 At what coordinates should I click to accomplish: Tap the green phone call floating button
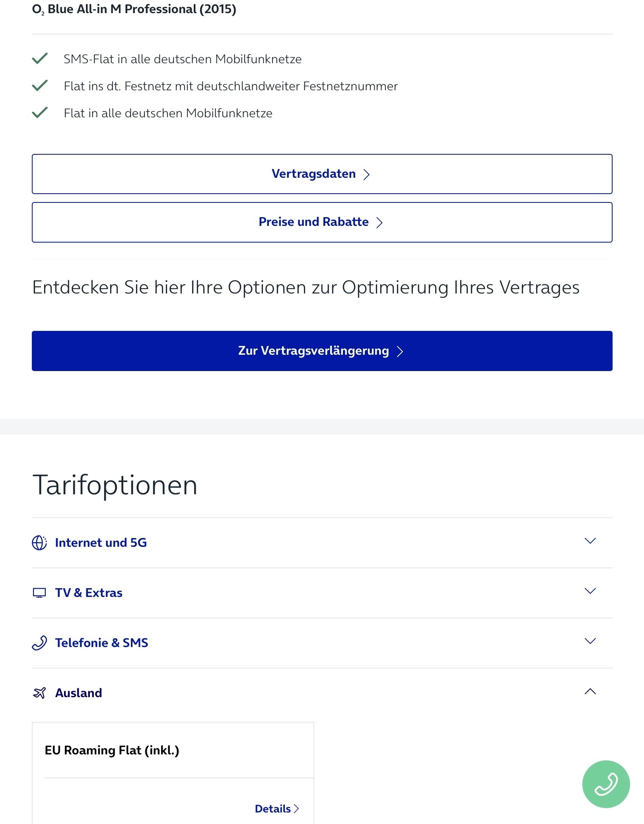606,784
